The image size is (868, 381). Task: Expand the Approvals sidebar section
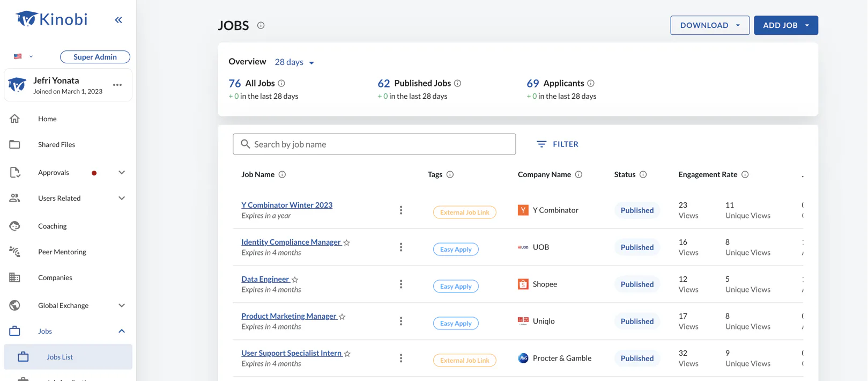(122, 172)
